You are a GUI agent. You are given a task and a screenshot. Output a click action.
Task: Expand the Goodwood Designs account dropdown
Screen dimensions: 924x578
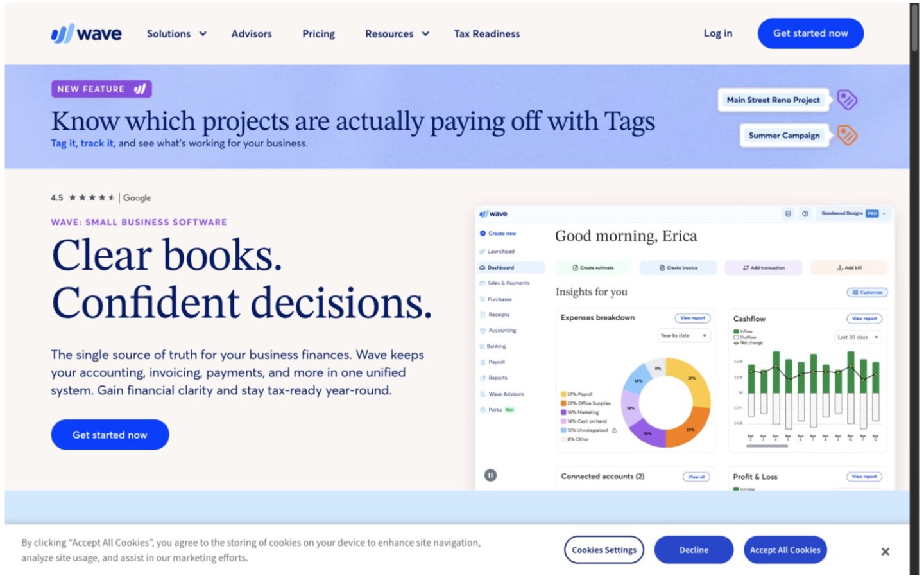click(x=853, y=213)
